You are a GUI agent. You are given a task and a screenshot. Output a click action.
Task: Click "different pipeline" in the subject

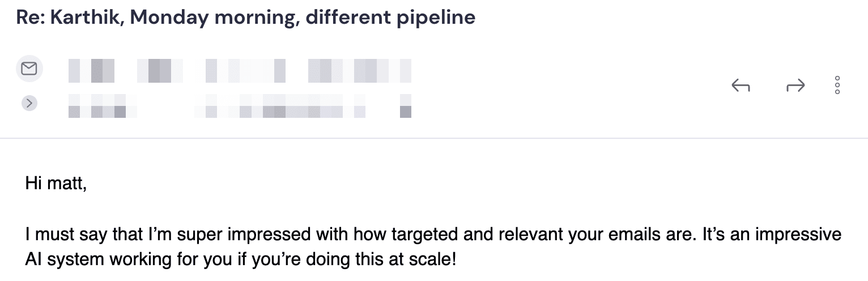coord(390,18)
